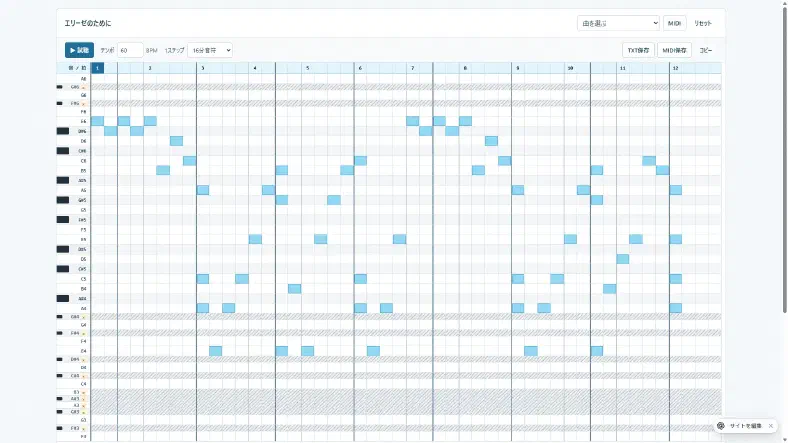Click the small G#3 black key
This screenshot has width=788, height=443.
point(60,412)
